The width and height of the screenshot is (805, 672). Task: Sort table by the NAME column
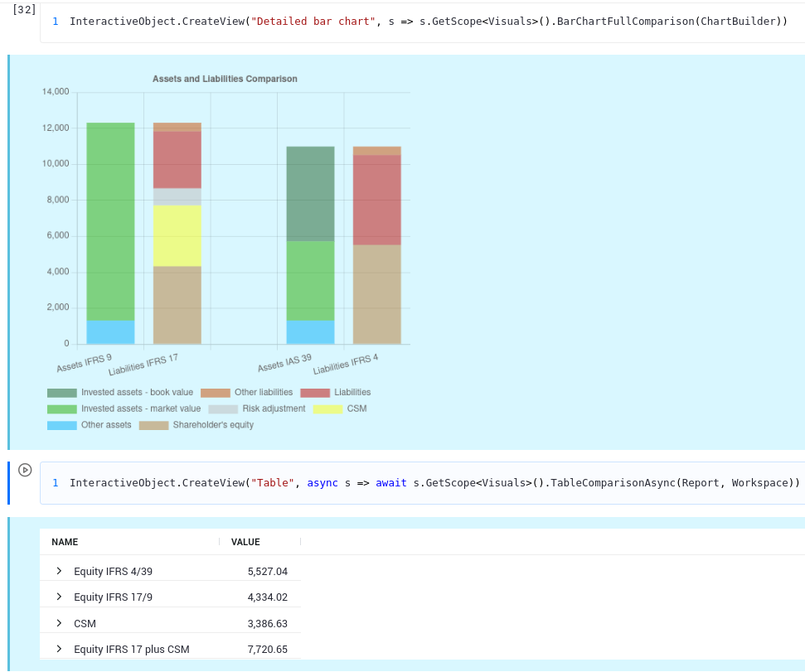64,542
